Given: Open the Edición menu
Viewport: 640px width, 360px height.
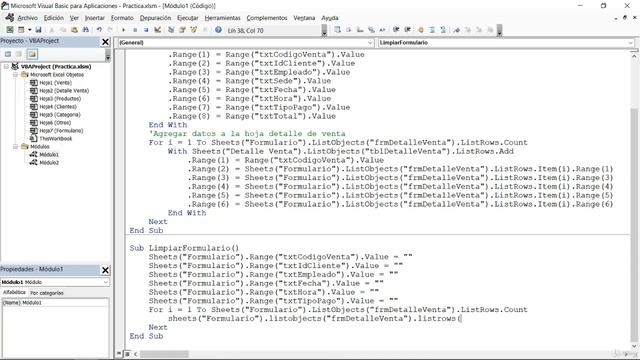Looking at the screenshot, I should 54,18.
